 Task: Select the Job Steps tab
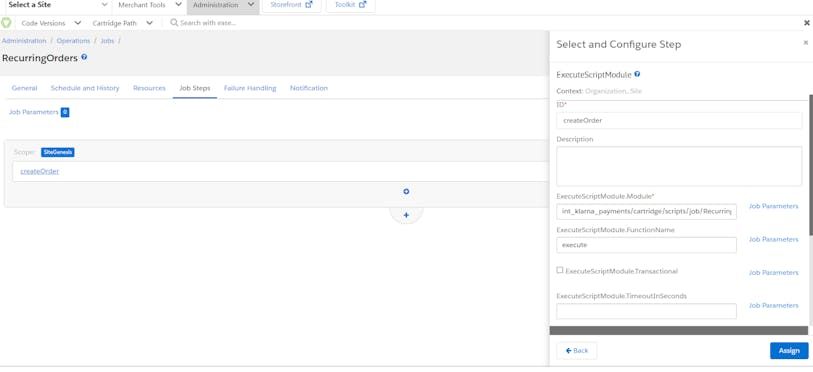[x=195, y=88]
